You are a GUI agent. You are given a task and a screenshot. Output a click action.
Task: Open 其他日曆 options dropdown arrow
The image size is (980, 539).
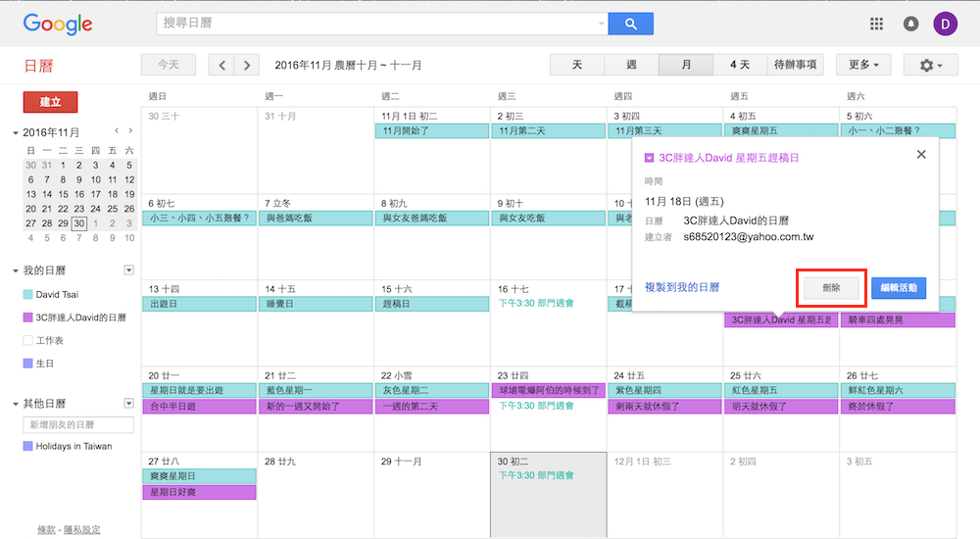tap(128, 403)
